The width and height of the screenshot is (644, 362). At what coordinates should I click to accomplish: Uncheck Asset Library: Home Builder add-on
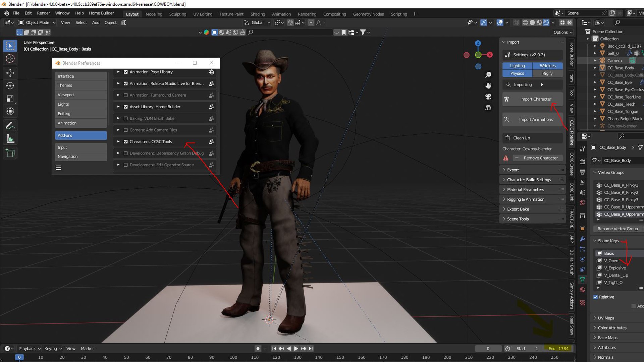click(x=126, y=107)
